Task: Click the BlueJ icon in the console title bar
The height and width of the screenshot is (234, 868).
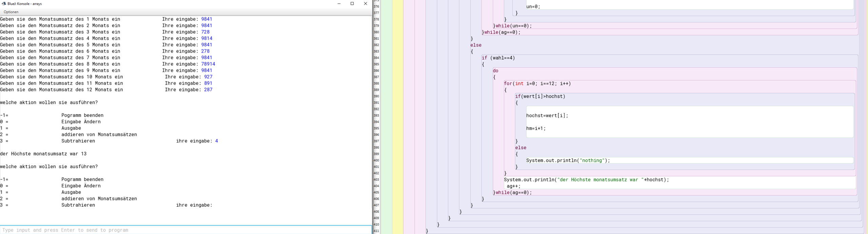Action: click(x=4, y=4)
